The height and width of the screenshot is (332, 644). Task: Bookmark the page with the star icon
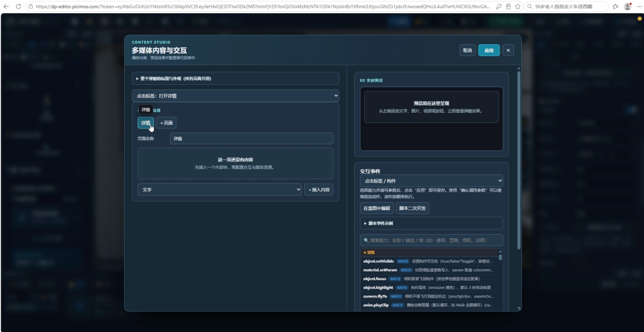click(x=518, y=7)
